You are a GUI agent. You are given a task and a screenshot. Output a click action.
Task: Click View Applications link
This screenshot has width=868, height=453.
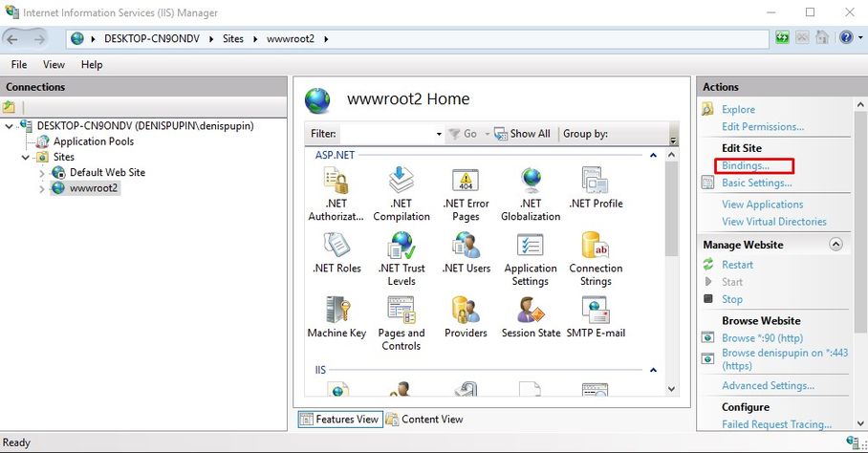762,205
